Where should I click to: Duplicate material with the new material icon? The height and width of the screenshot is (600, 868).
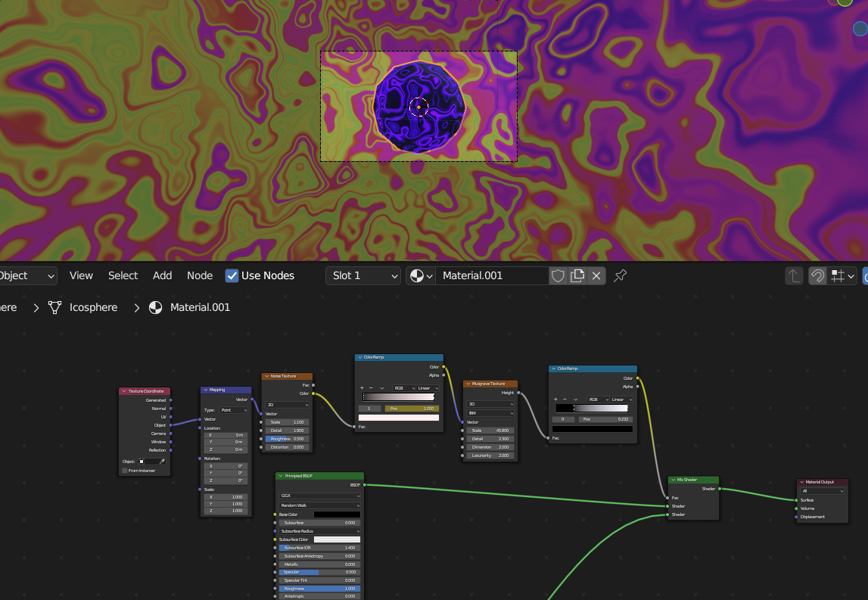tap(577, 275)
